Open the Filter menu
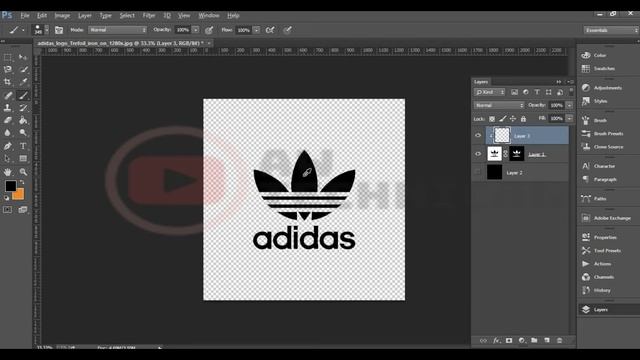 point(149,16)
